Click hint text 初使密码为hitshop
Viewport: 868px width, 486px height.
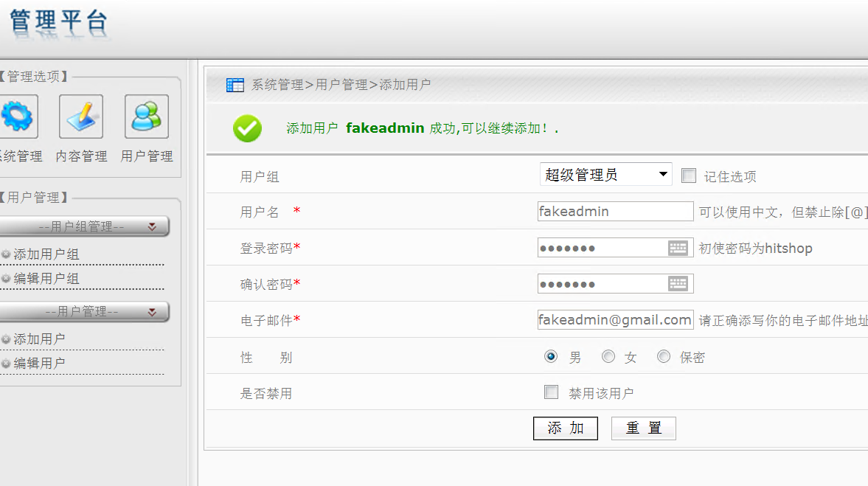point(755,248)
